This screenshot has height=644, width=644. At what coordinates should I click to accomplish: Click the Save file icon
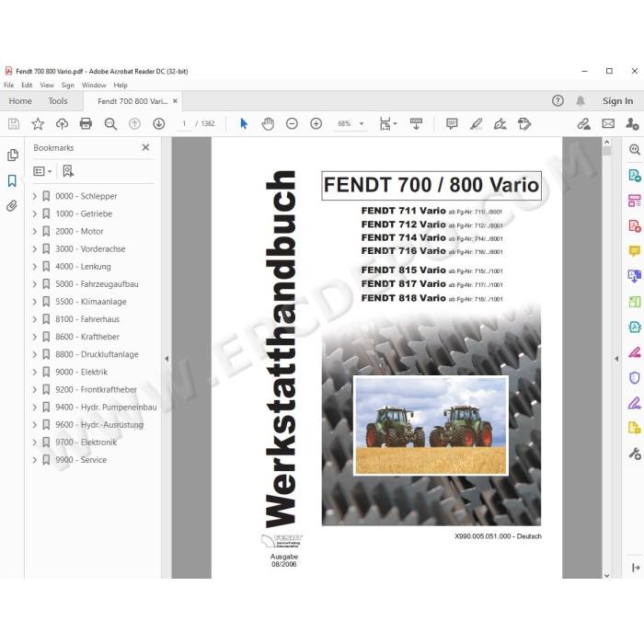pyautogui.click(x=14, y=123)
